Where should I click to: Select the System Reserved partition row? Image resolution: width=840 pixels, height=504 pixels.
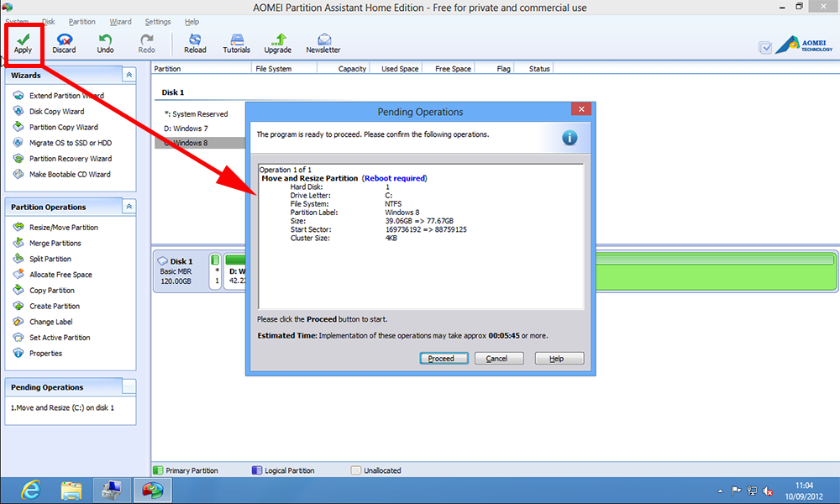click(200, 114)
